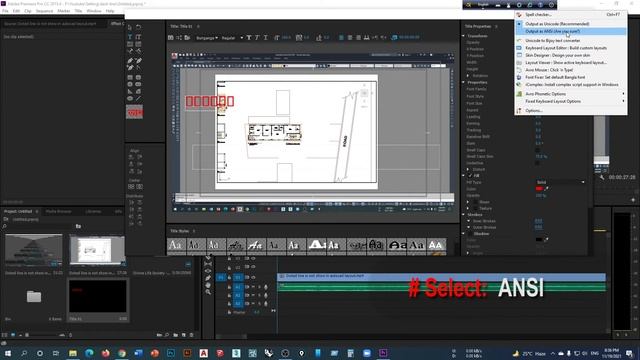Screen dimensions: 640x360
Task: Open Keyboard Layout Editor entry
Action: pos(571,48)
